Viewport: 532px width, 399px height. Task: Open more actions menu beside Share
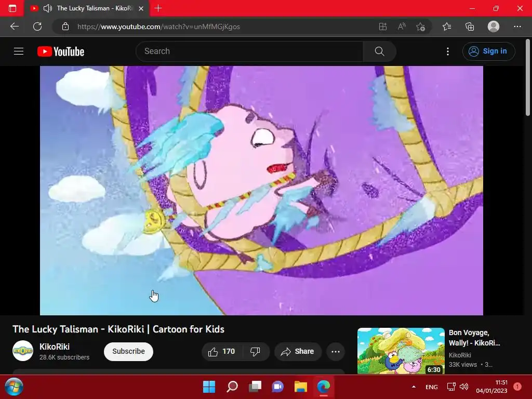[336, 352]
